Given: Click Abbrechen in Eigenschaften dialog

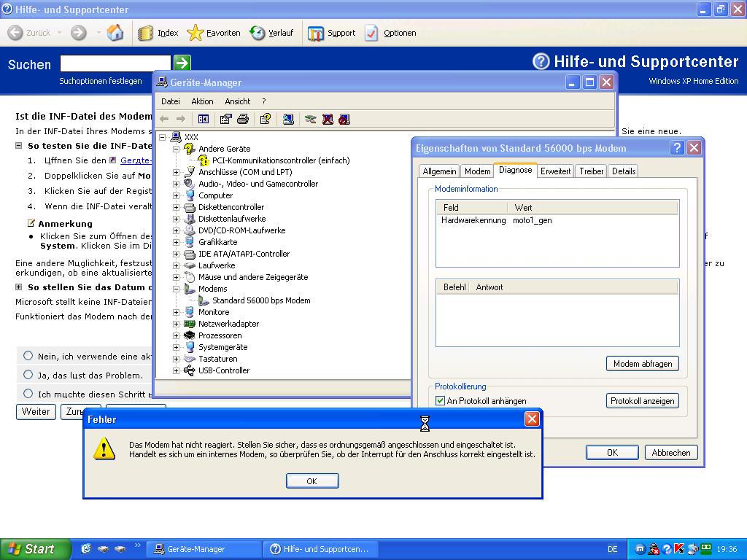Looking at the screenshot, I should tap(671, 453).
